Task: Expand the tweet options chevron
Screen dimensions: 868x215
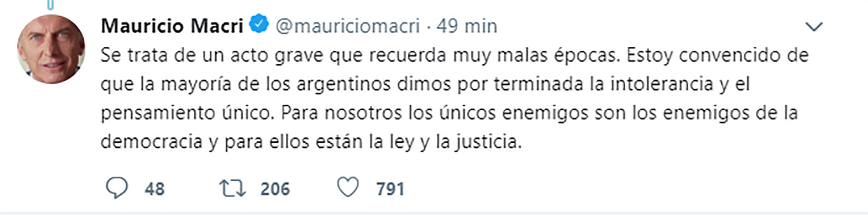Action: pos(814,27)
